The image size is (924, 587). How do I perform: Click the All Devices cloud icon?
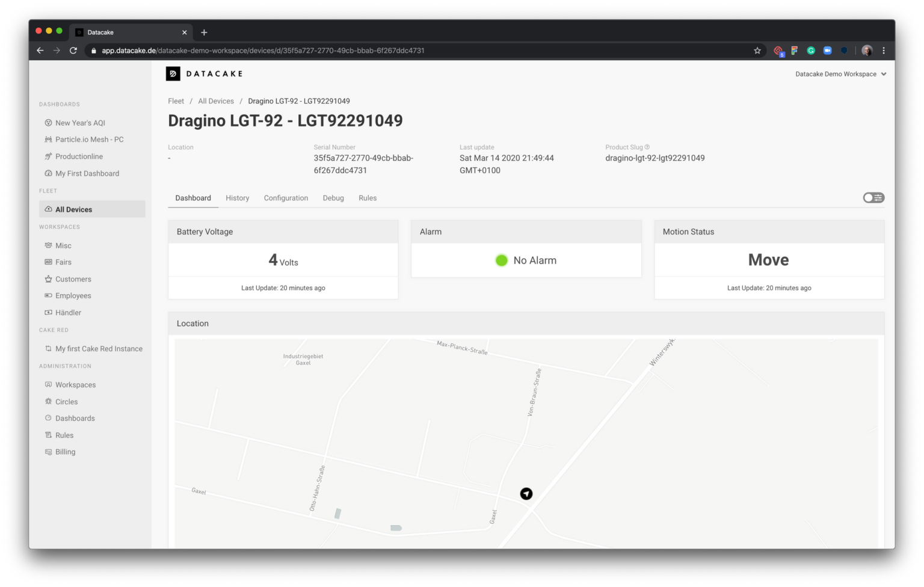49,209
